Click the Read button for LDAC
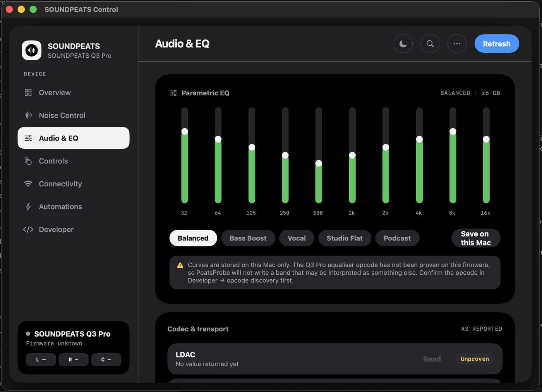This screenshot has width=542, height=392. [x=432, y=359]
